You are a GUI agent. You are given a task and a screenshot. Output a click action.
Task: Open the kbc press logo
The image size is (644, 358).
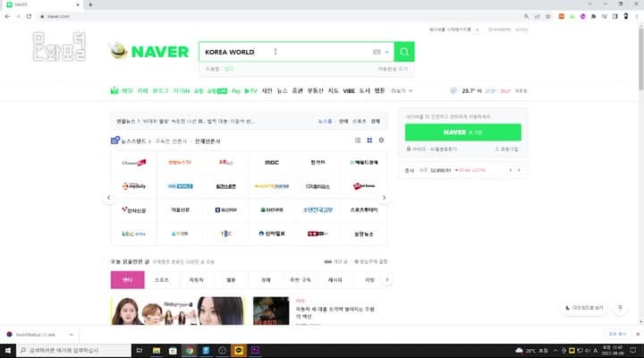[134, 234]
